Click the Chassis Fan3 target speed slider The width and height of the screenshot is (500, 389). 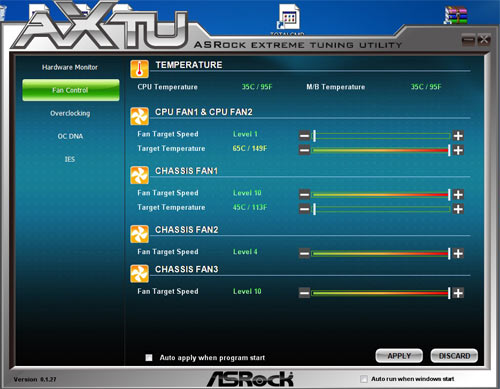click(x=381, y=293)
